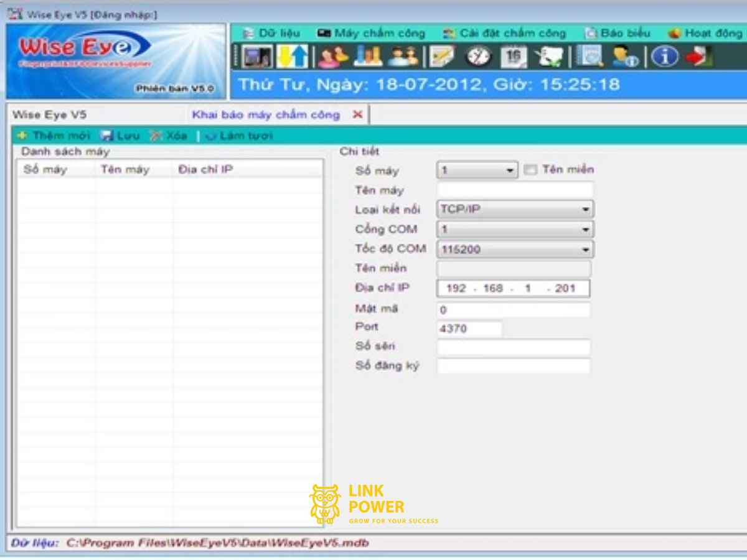Open the Hoạt động menu
The image size is (747, 560).
(x=705, y=33)
